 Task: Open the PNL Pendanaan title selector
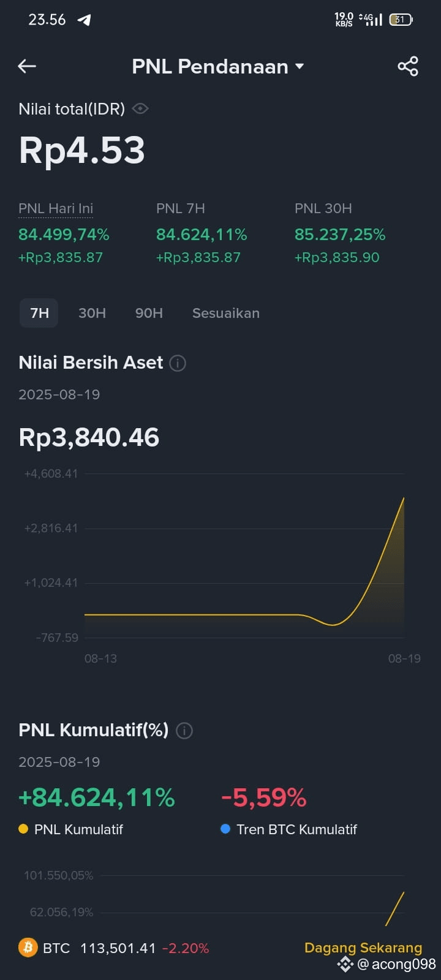pyautogui.click(x=210, y=66)
